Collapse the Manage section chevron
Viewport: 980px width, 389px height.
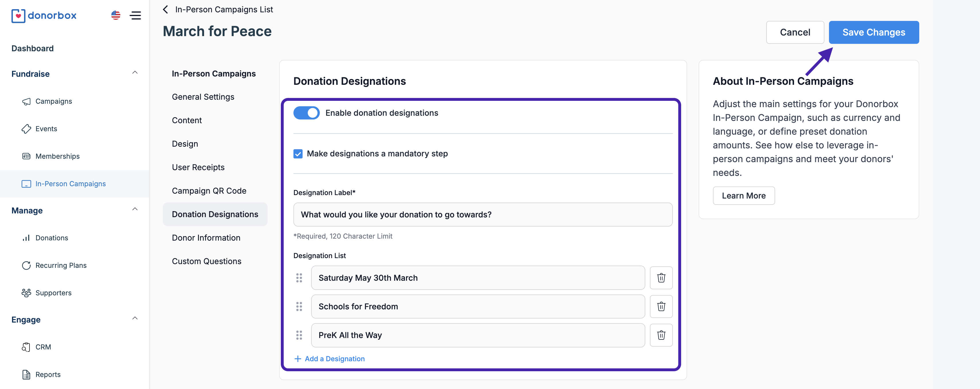pyautogui.click(x=135, y=209)
